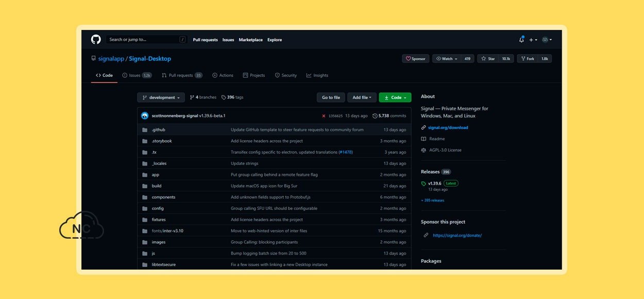
Task: Go to Issues in top navigation
Action: [x=228, y=40]
